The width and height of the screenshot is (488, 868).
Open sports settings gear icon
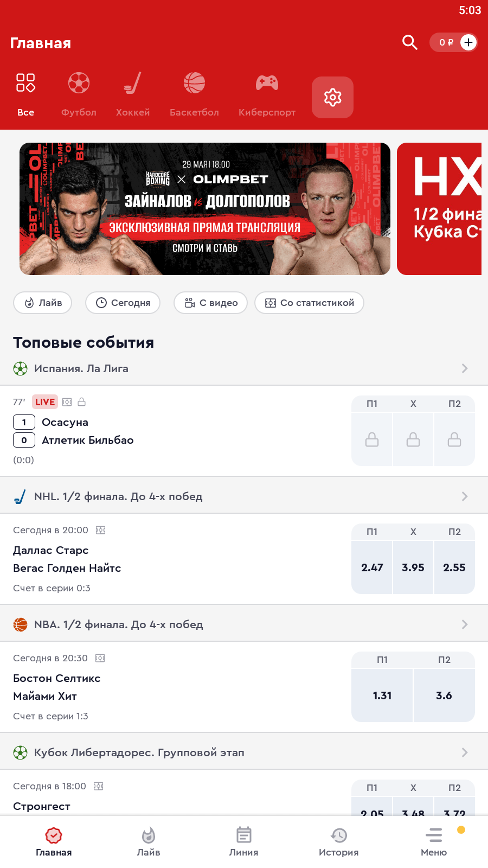pos(332,97)
